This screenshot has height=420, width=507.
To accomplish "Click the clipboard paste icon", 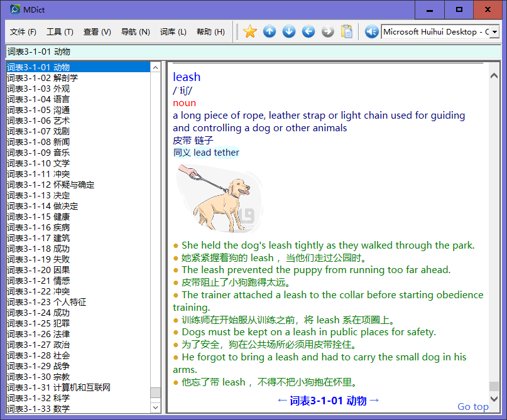I will click(x=347, y=31).
